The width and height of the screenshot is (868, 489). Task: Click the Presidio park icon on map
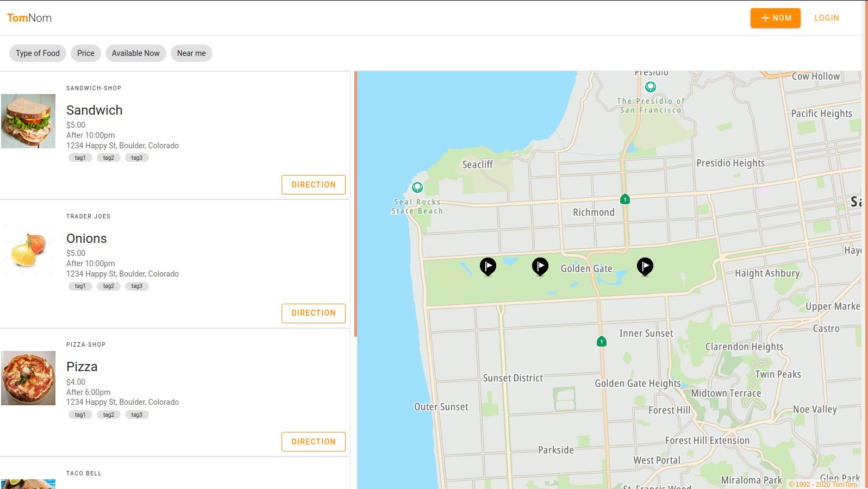click(x=651, y=87)
